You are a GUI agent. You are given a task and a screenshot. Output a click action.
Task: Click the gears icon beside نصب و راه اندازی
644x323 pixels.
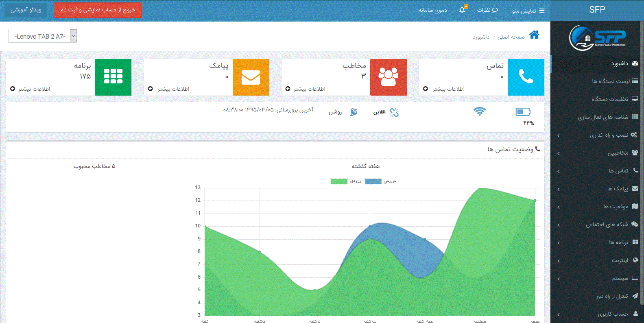pos(634,135)
